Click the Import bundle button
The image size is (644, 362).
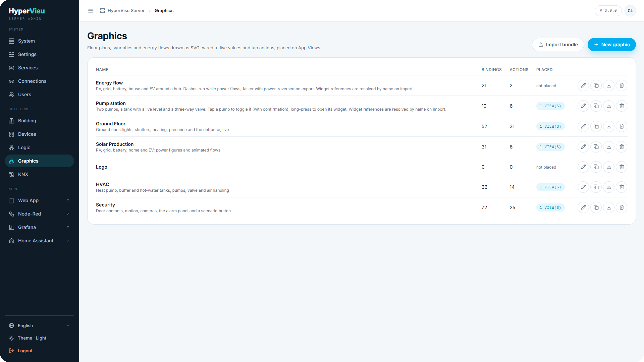(558, 45)
